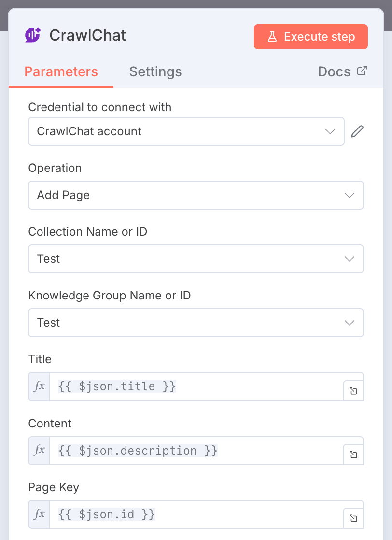
Task: Click the Execute step button
Action: point(310,36)
